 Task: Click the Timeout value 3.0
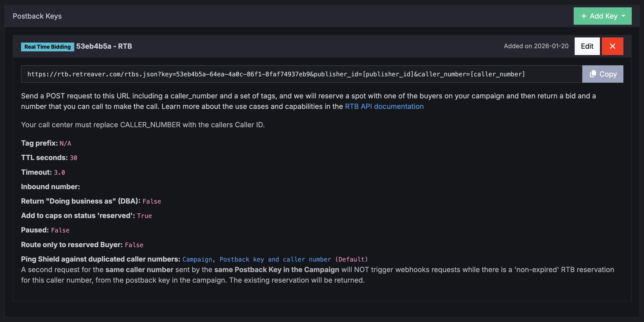coord(60,172)
